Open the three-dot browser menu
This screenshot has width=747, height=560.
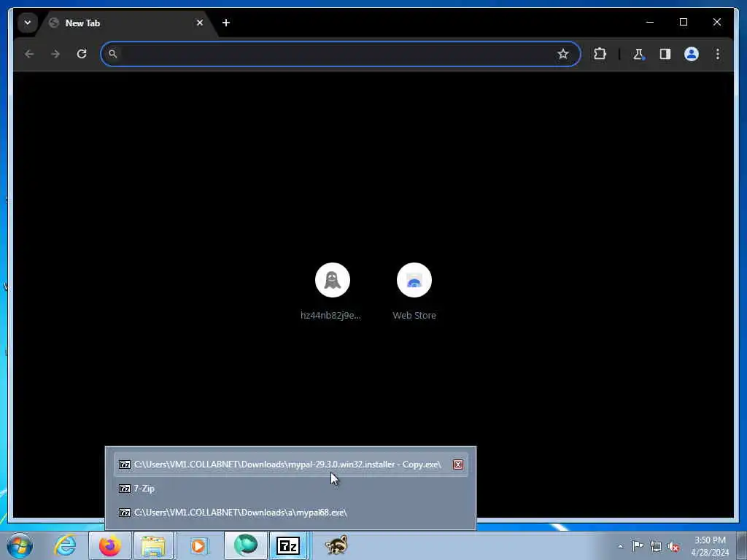[x=718, y=54]
